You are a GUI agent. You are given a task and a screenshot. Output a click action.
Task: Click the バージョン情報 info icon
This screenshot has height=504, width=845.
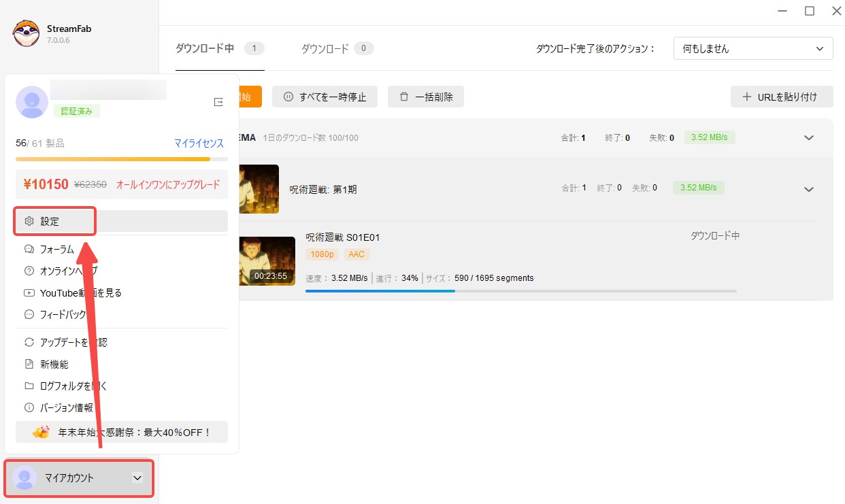[x=29, y=407]
